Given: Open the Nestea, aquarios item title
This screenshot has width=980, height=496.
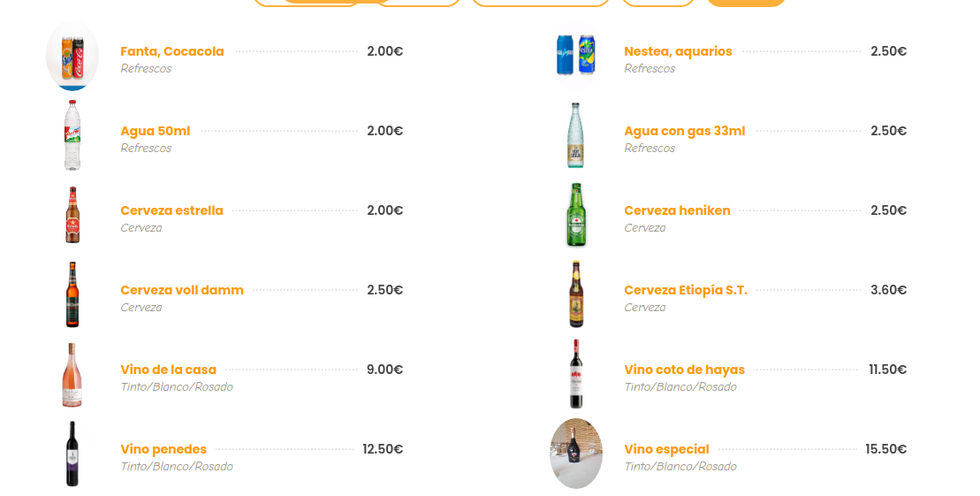Looking at the screenshot, I should (678, 51).
